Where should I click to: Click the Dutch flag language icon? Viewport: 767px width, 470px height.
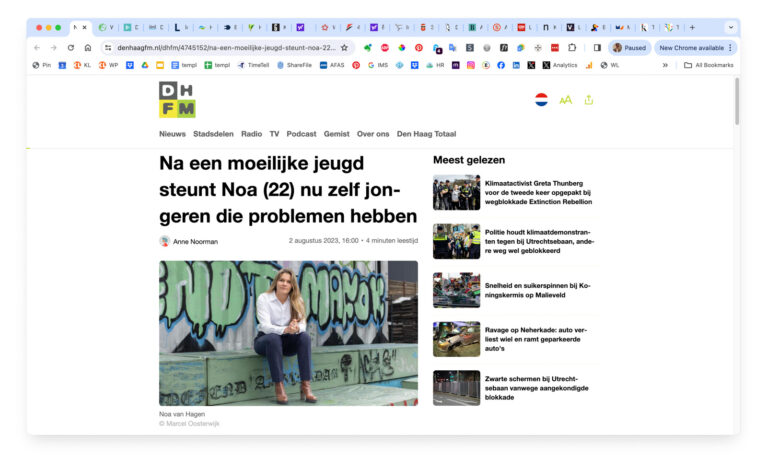click(541, 100)
